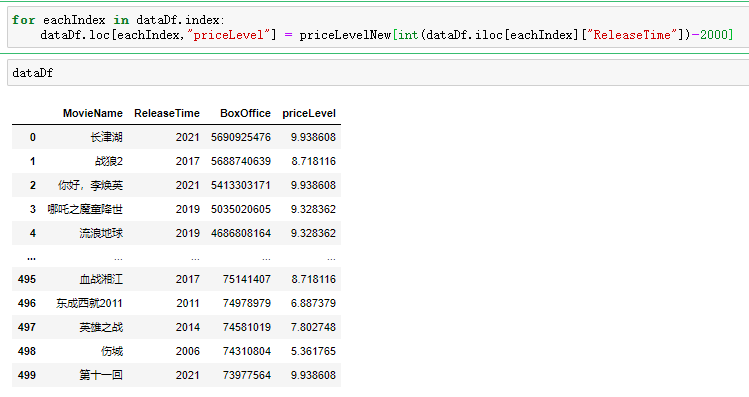
Task: Click row index 3
Action: [x=32, y=209]
